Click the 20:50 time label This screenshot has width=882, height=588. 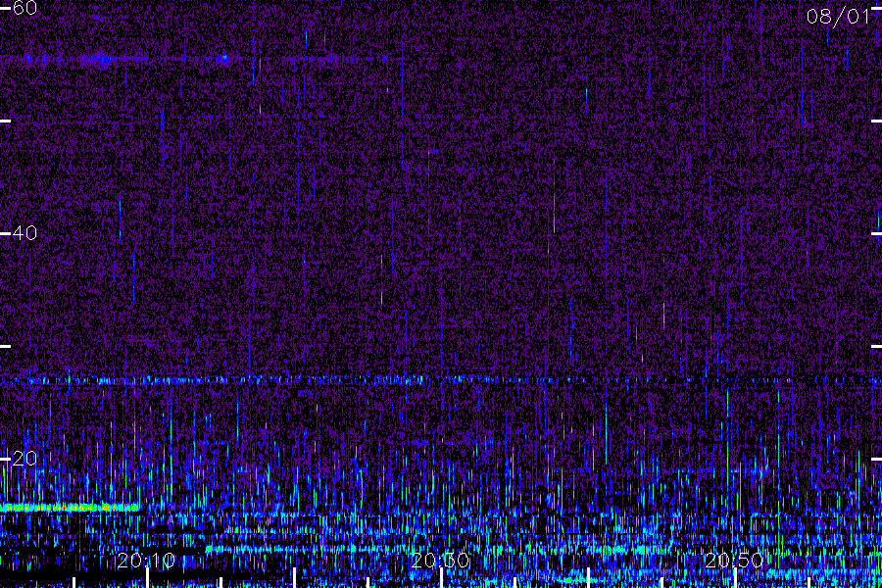coord(734,561)
